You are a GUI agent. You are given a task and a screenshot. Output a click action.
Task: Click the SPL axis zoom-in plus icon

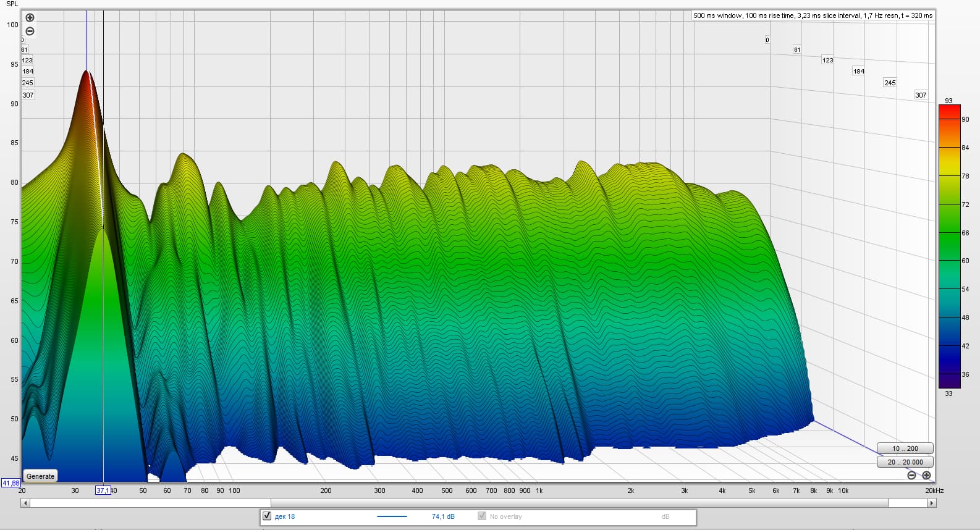(30, 18)
